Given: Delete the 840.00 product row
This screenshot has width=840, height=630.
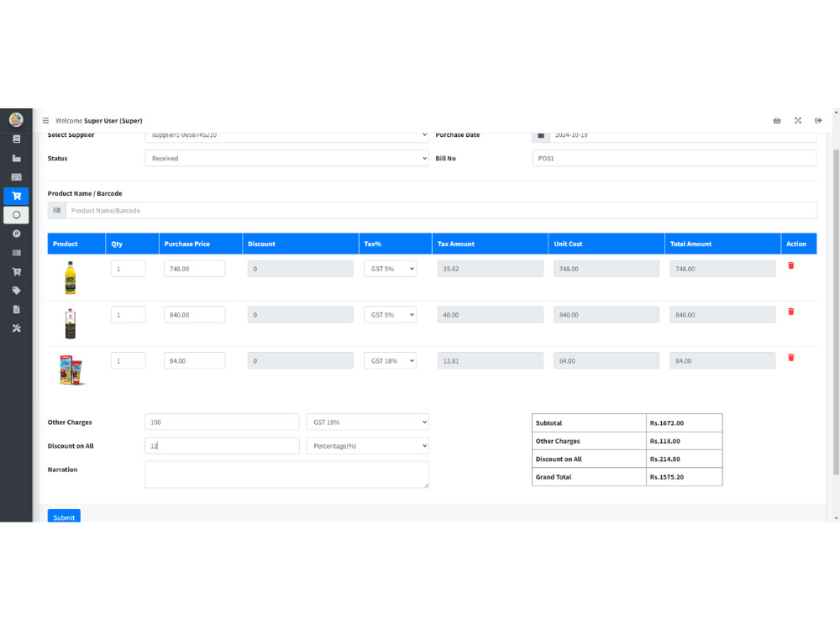Looking at the screenshot, I should (790, 312).
